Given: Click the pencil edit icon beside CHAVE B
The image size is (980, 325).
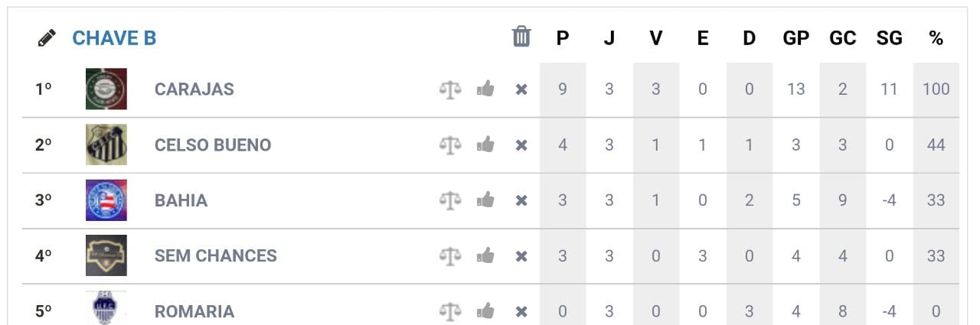Looking at the screenshot, I should coord(47,38).
